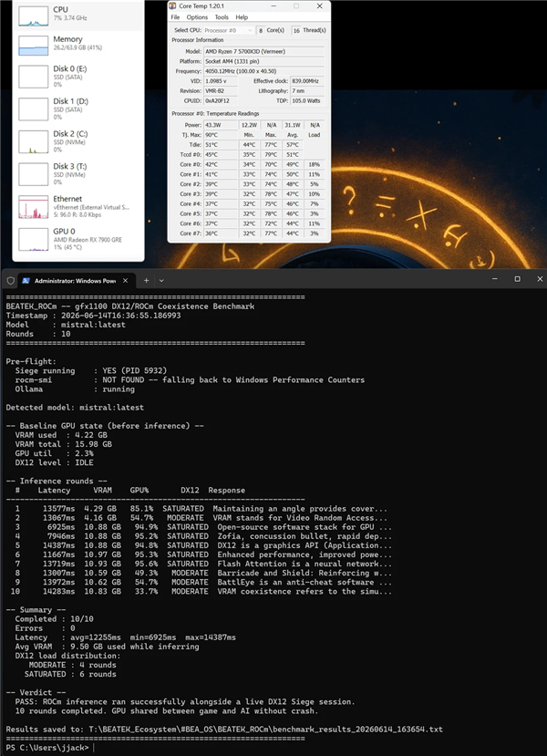Select Disk 3 (T:) in Task Manager
Image resolution: width=547 pixels, height=756 pixels.
(x=78, y=173)
